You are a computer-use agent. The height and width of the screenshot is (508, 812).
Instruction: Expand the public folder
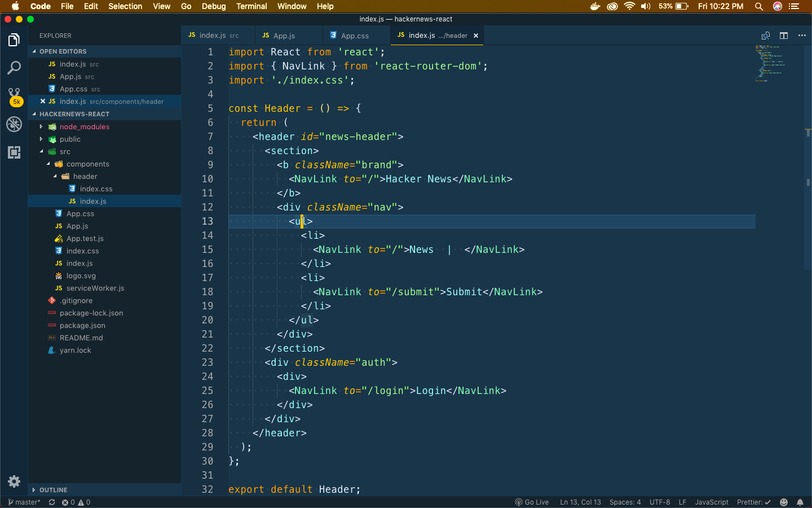coord(41,139)
